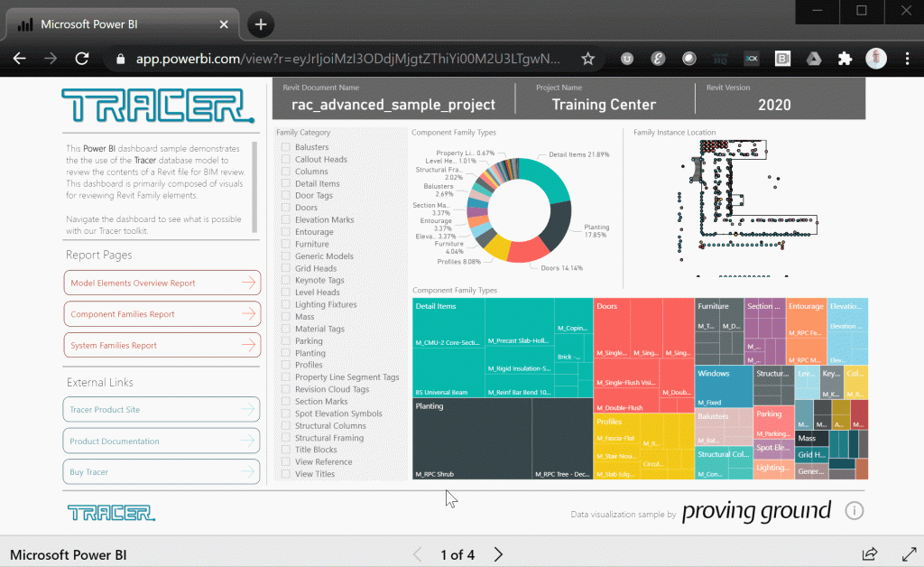Check the Planting category
The image size is (924, 567).
(286, 353)
